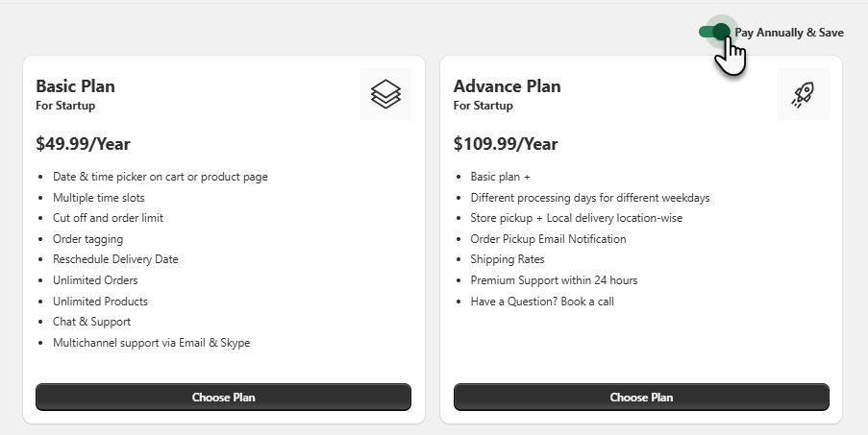Click "Store pickup + Local delivery location-wise"
The height and width of the screenshot is (435, 868).
[576, 218]
